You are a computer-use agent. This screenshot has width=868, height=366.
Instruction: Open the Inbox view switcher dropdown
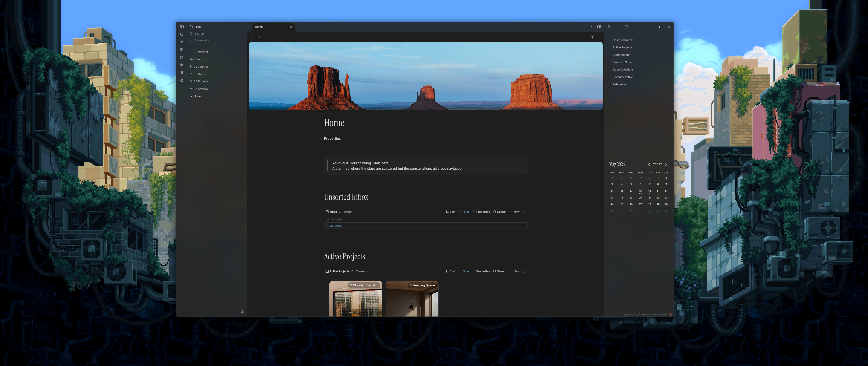pos(333,212)
